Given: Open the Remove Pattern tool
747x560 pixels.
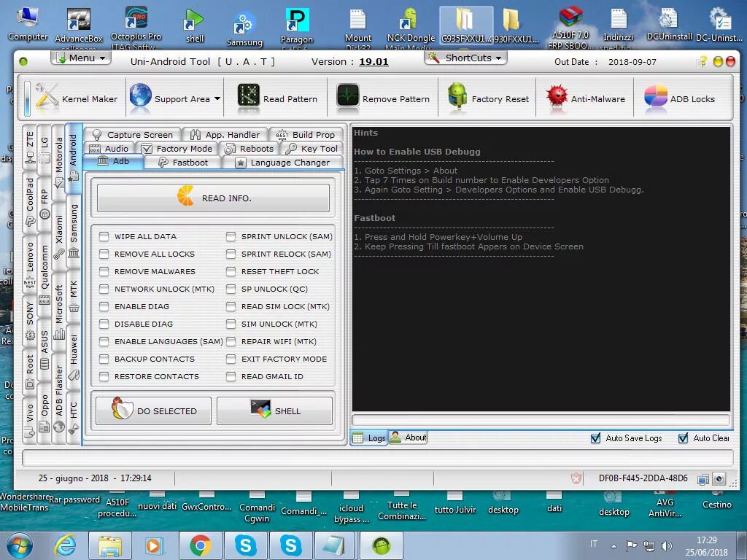Looking at the screenshot, I should point(383,98).
